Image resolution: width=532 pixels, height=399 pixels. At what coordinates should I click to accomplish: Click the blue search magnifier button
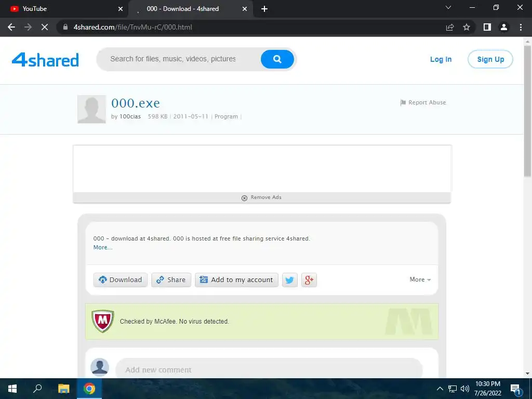[277, 59]
